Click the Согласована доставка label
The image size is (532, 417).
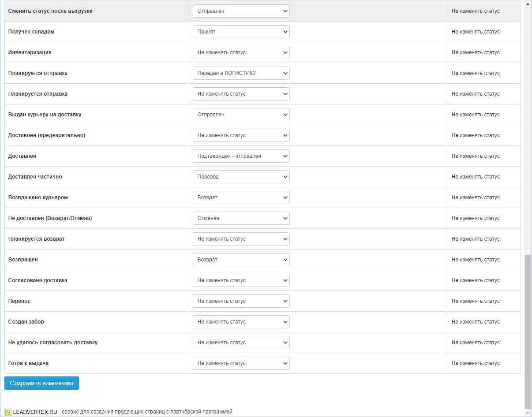[x=38, y=280]
